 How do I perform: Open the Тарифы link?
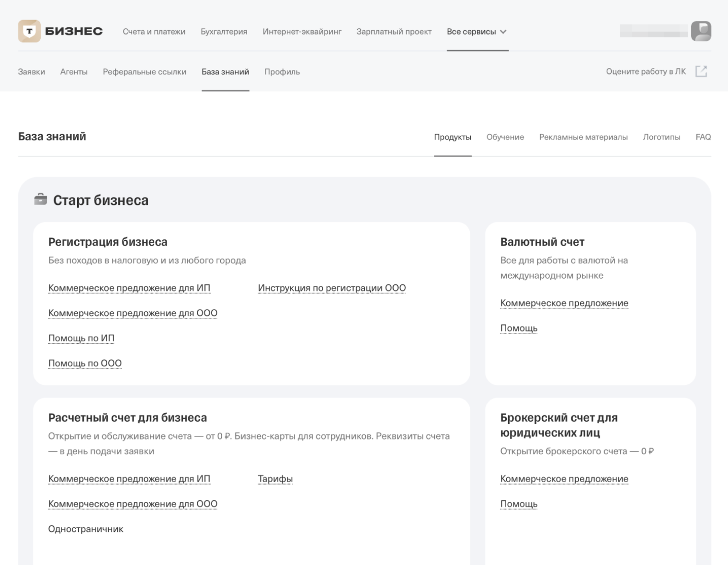[x=275, y=479]
